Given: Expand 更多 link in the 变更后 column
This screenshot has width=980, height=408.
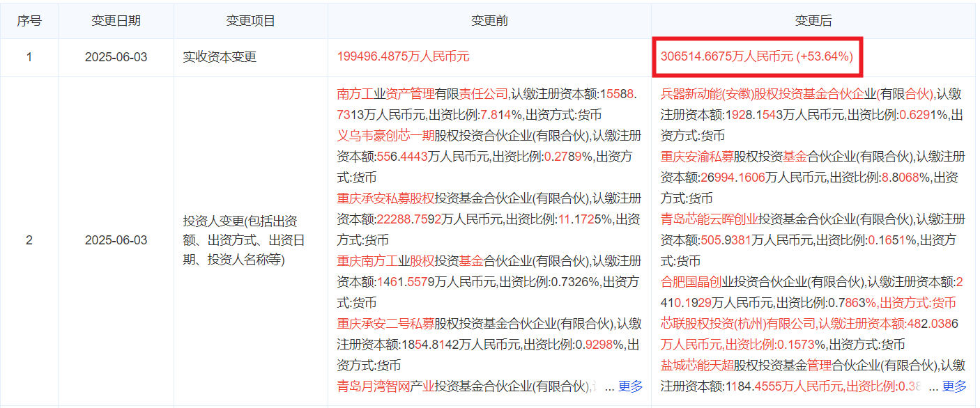Looking at the screenshot, I should 954,386.
